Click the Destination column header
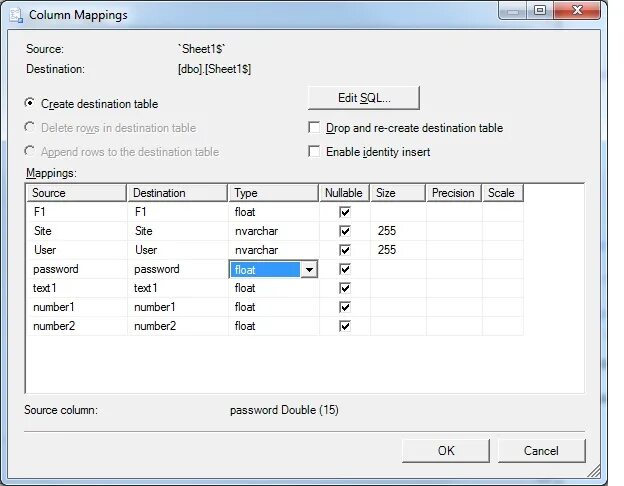 177,193
